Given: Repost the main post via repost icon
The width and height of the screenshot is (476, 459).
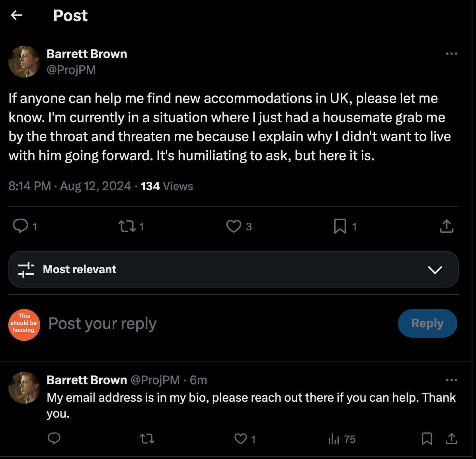Looking at the screenshot, I should click(x=127, y=226).
